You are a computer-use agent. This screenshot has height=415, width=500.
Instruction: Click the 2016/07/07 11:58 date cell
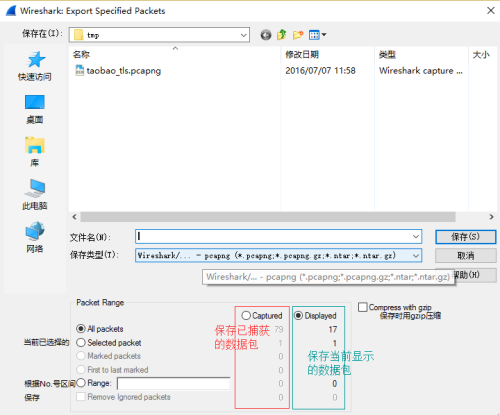pyautogui.click(x=320, y=71)
